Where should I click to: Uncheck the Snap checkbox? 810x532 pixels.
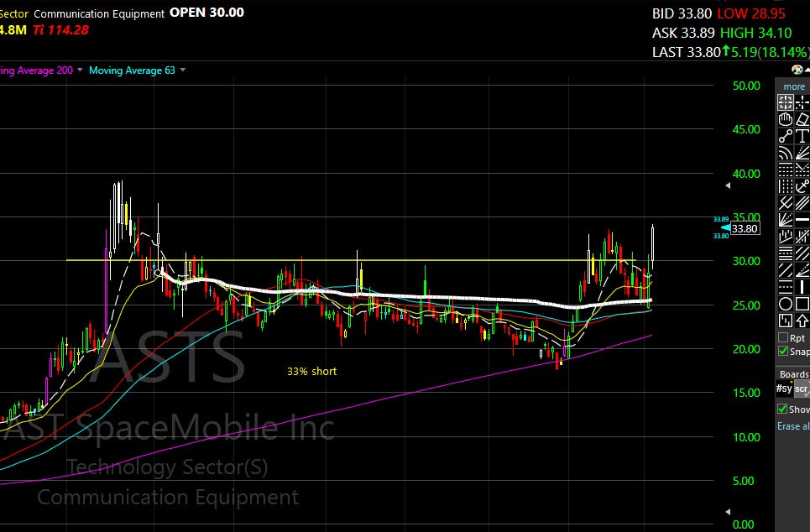[782, 352]
